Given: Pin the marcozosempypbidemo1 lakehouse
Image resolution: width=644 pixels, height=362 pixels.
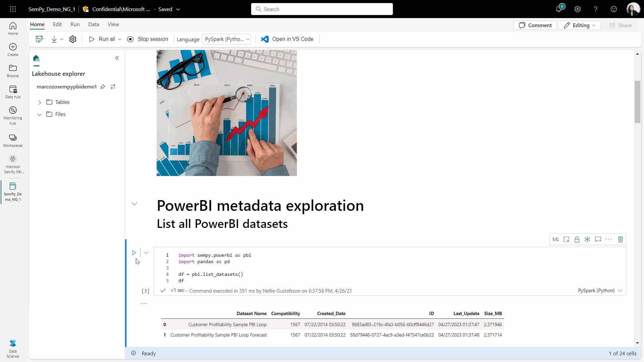Looking at the screenshot, I should 103,87.
